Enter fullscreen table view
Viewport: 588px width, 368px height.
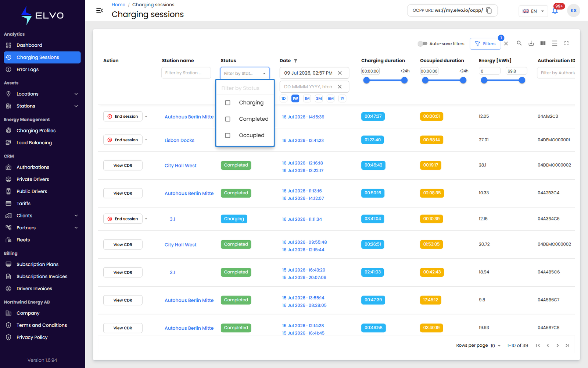point(566,43)
